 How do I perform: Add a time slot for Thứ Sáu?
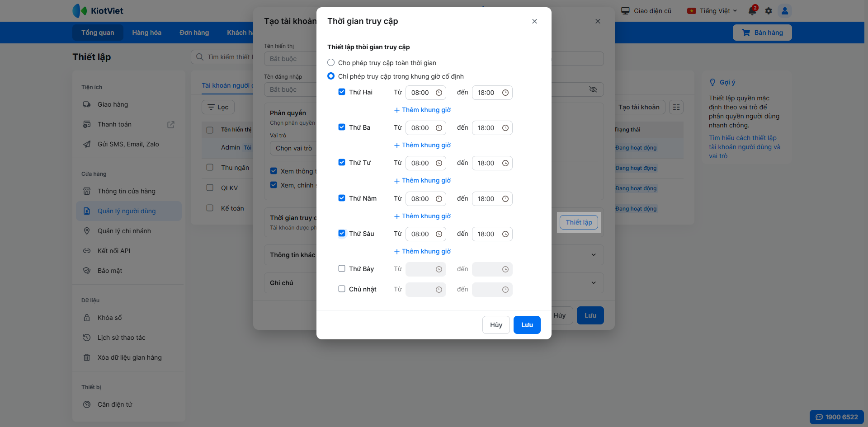click(x=422, y=251)
